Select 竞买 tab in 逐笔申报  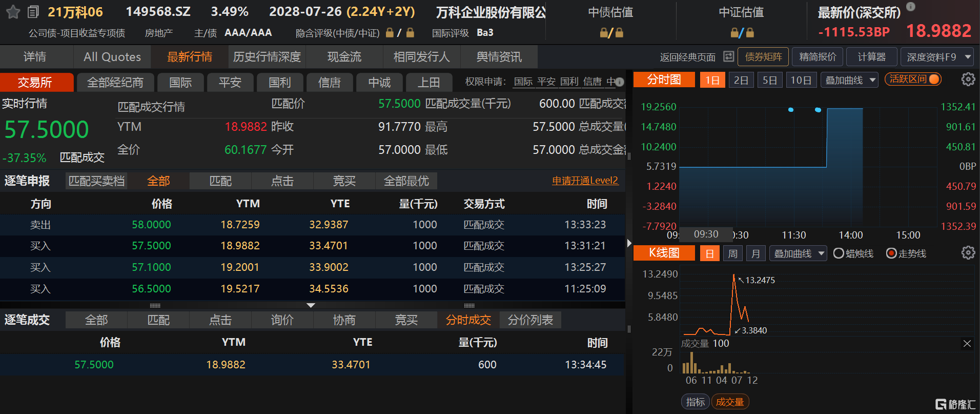coord(344,181)
